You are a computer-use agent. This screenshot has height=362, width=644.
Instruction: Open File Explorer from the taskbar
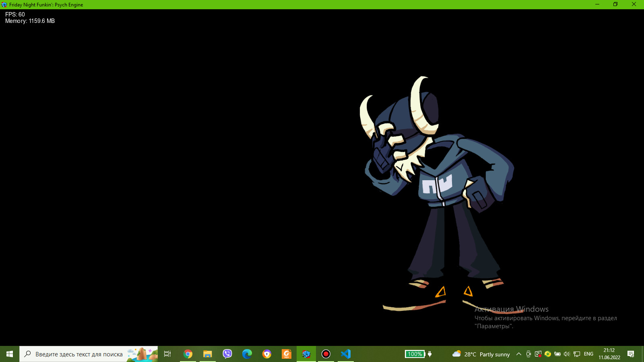[x=207, y=354]
